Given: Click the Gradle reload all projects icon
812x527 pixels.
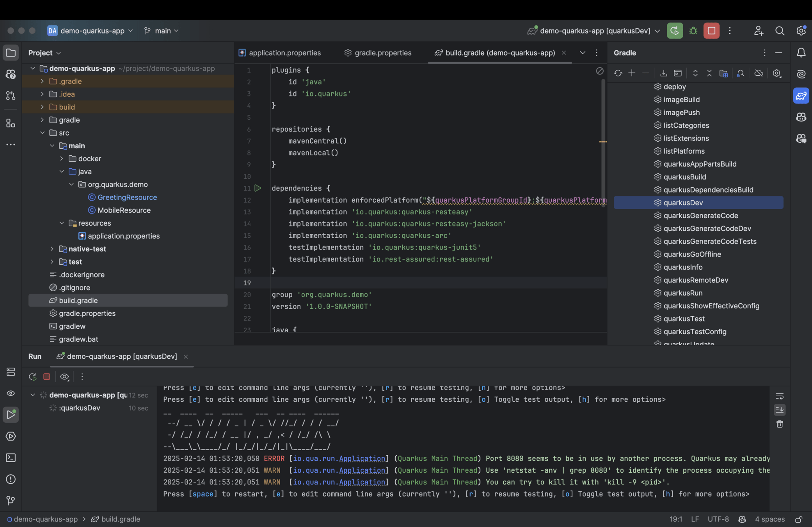Looking at the screenshot, I should coord(618,73).
